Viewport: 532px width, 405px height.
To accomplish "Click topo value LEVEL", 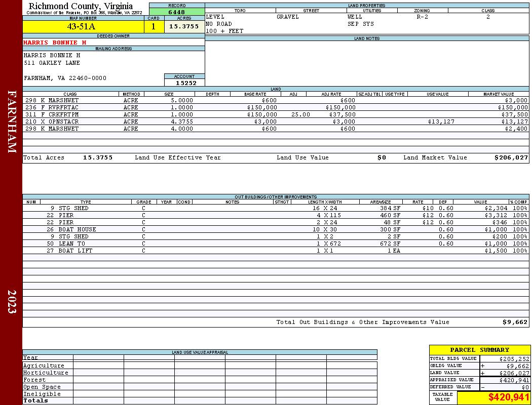I will pyautogui.click(x=215, y=17).
